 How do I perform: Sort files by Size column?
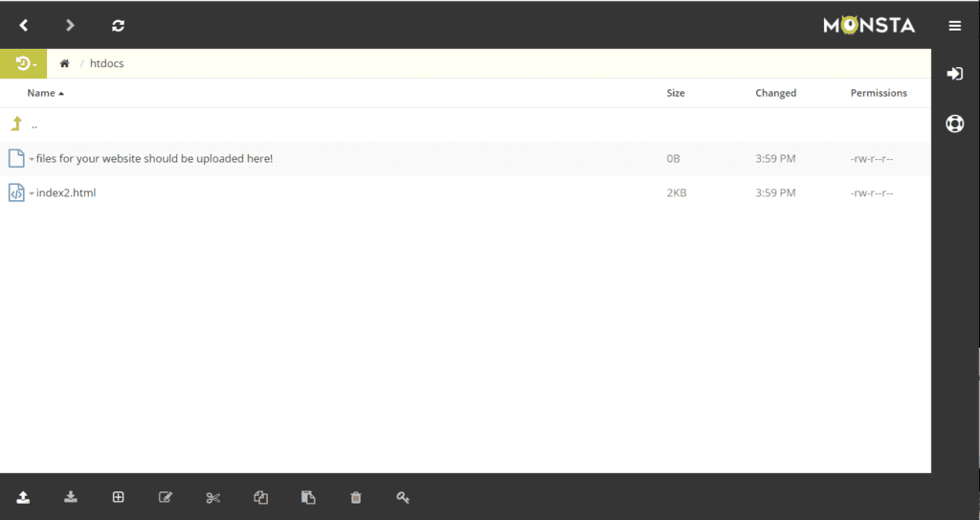pyautogui.click(x=676, y=93)
